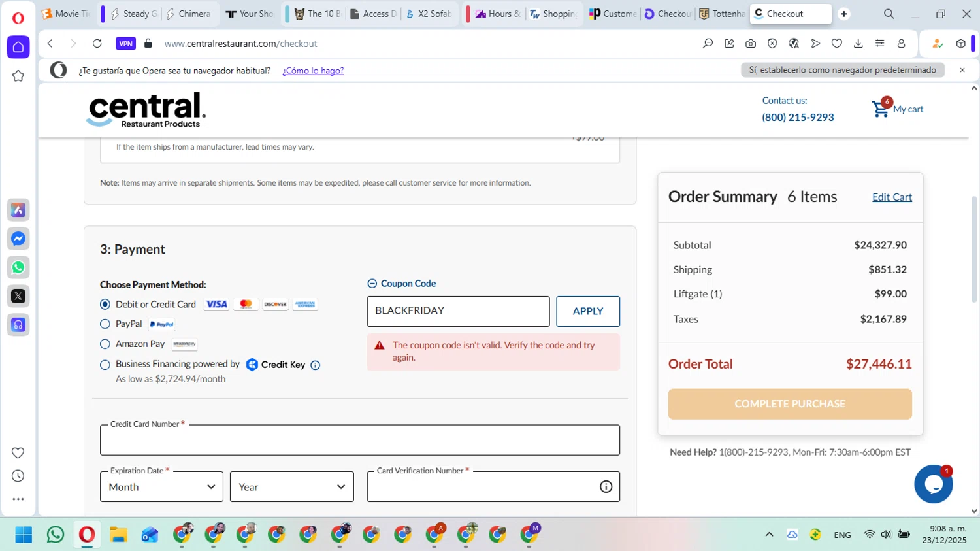This screenshot has height=551, width=980.
Task: Switch to the X2 Sofab tab
Action: coord(429,14)
